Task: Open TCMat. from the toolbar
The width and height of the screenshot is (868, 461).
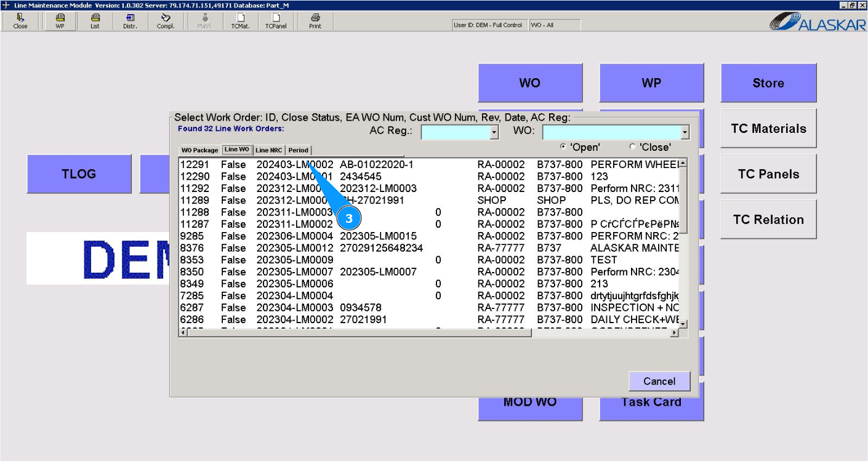Action: [241, 22]
